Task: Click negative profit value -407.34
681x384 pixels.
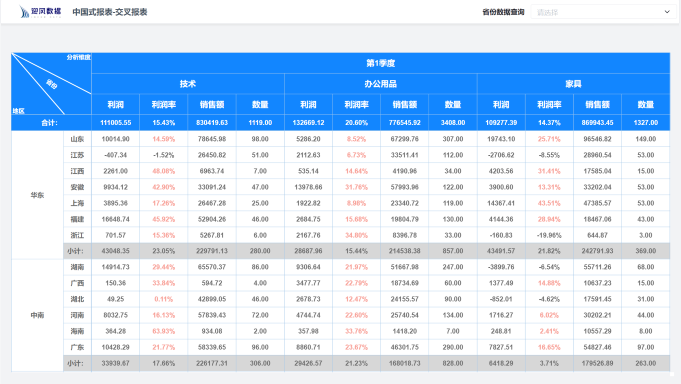Action: pos(116,155)
